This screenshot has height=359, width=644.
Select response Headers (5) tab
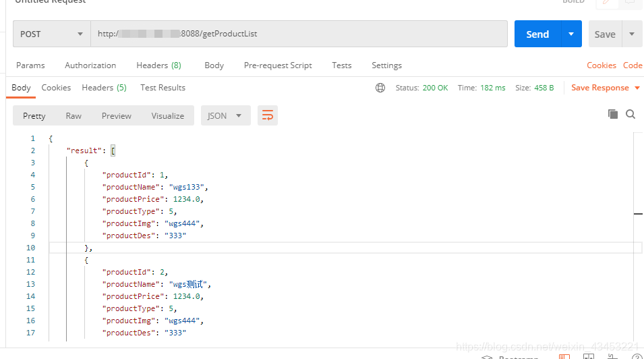pos(104,88)
